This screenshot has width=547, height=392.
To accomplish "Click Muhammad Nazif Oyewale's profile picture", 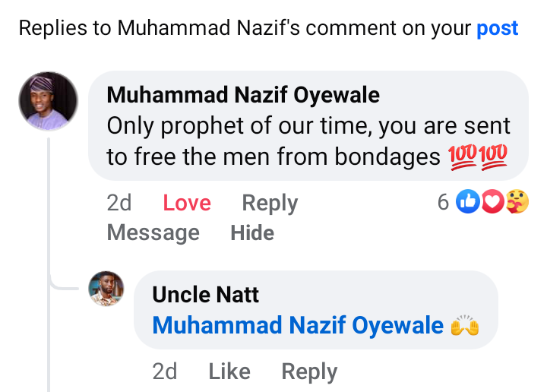I will point(48,101).
